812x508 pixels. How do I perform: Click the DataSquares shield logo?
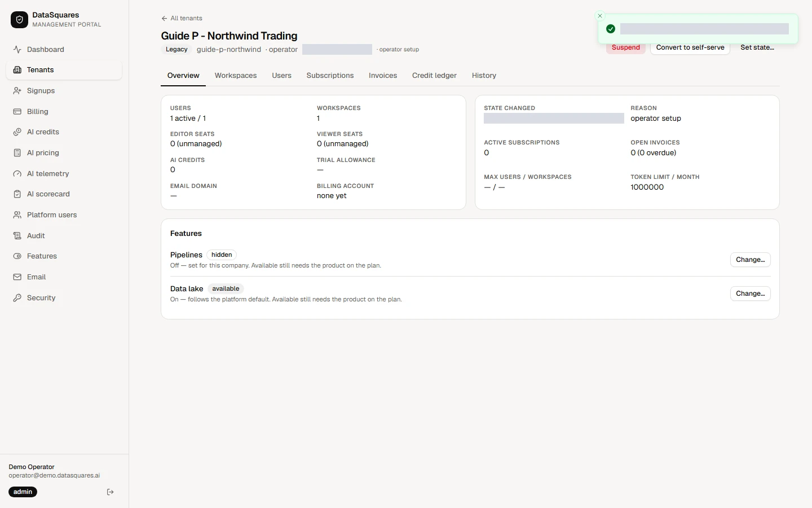point(19,20)
